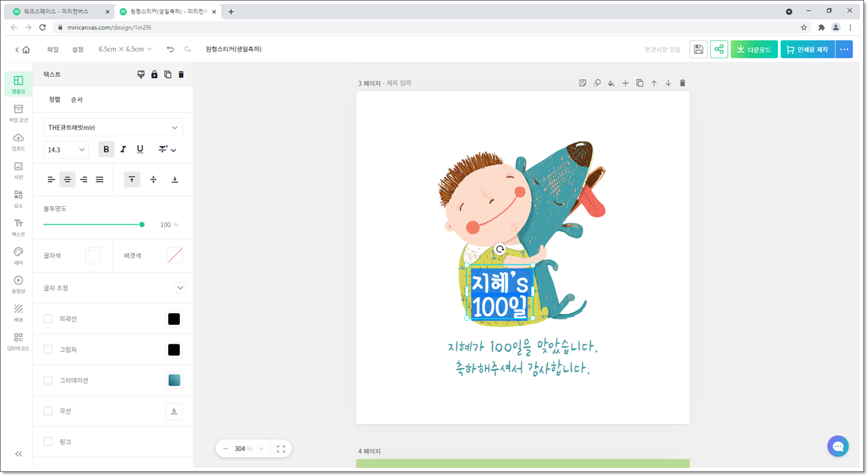Toggle underline text formatting

[x=140, y=149]
